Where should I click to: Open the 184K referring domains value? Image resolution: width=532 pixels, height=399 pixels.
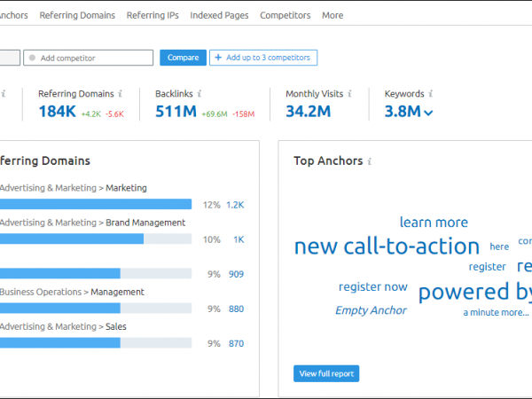pyautogui.click(x=57, y=112)
